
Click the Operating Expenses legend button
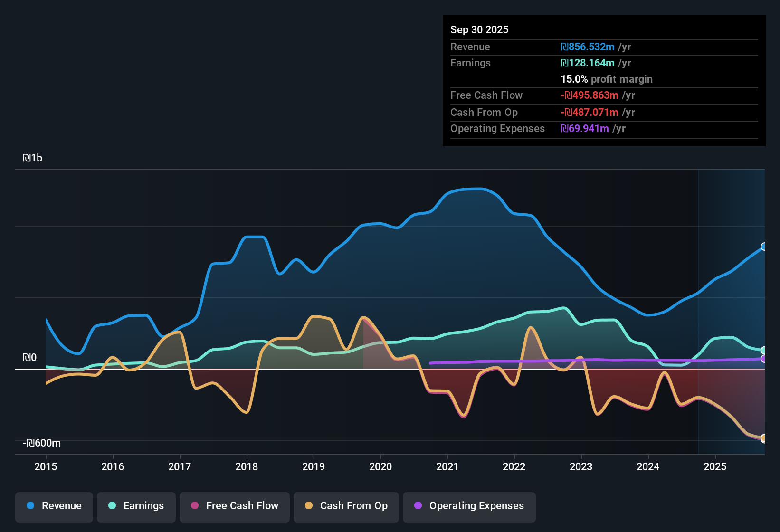point(469,506)
